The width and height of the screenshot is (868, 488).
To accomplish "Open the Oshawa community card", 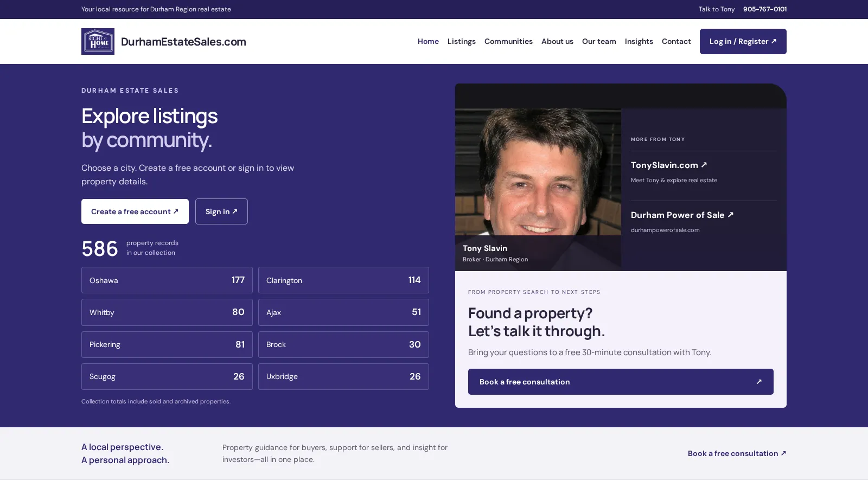I will point(167,280).
